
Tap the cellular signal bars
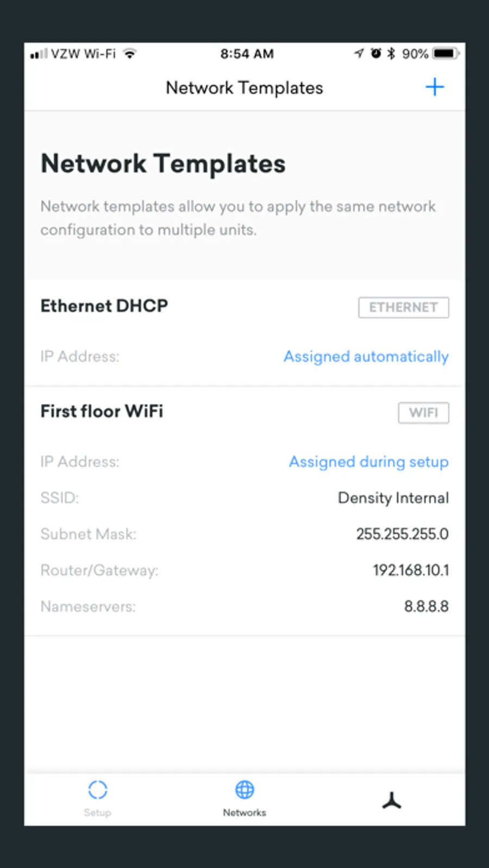(39, 54)
